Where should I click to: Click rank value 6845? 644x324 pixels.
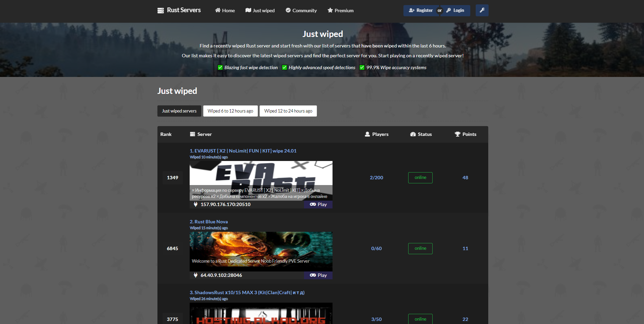pyautogui.click(x=172, y=248)
